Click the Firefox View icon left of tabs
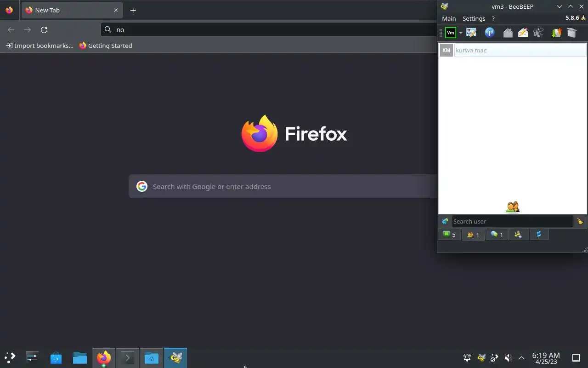 (x=9, y=10)
